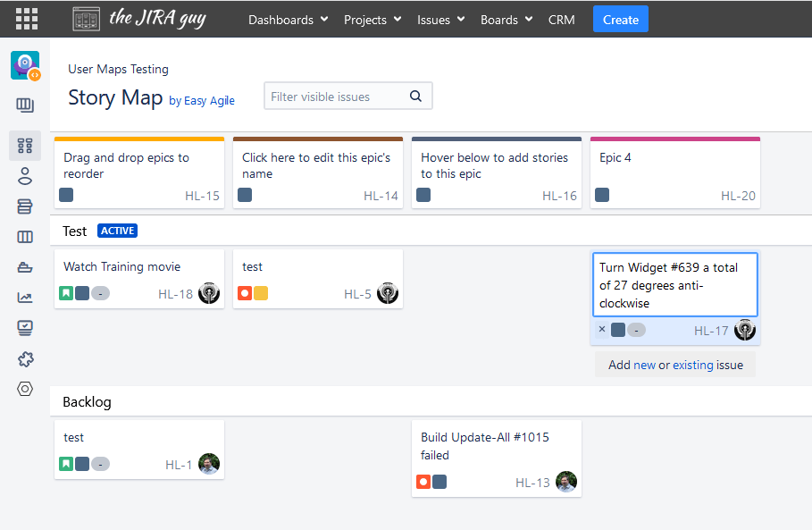Click the yellow priority square on HL-5
The width and height of the screenshot is (812, 530).
click(x=261, y=293)
